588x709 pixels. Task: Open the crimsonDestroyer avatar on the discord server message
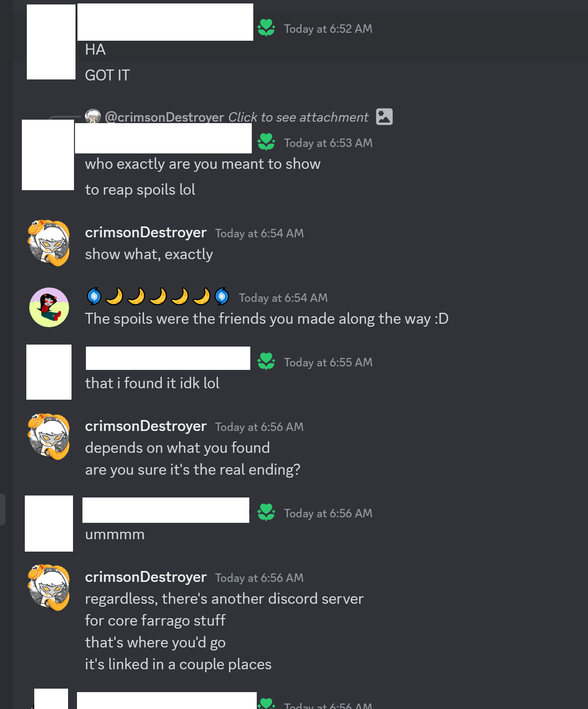[x=49, y=588]
